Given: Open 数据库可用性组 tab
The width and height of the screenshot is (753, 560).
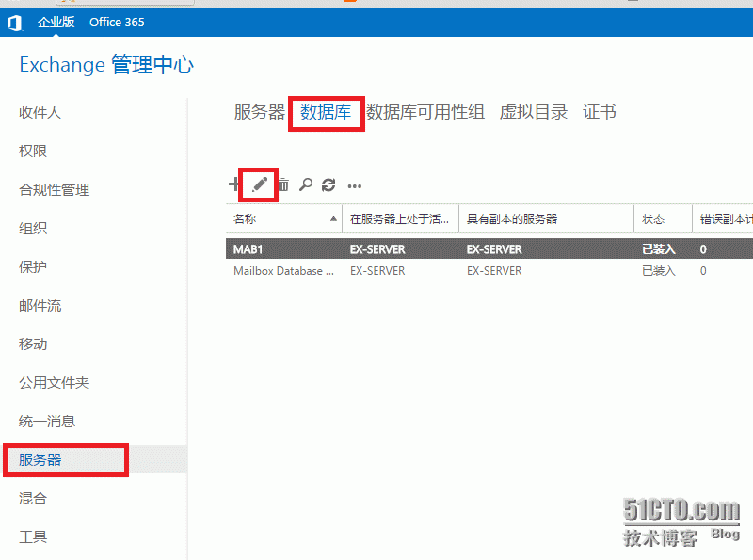Looking at the screenshot, I should [x=425, y=112].
